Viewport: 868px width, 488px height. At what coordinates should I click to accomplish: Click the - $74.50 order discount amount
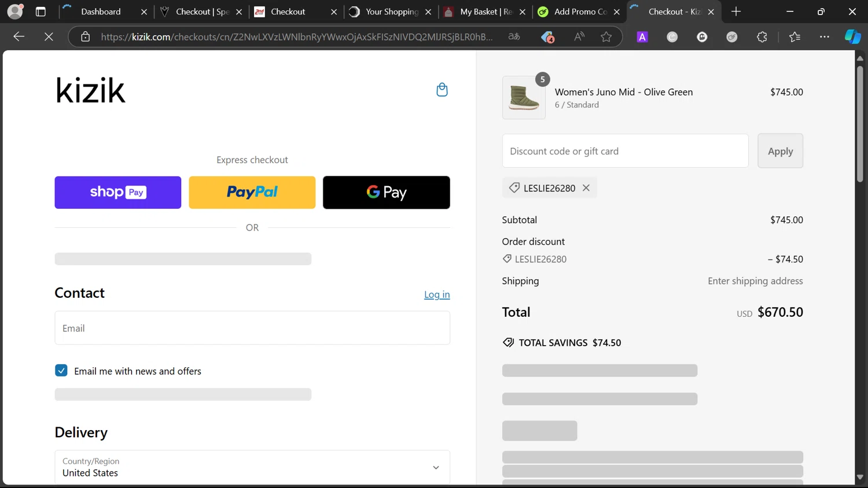[785, 259]
